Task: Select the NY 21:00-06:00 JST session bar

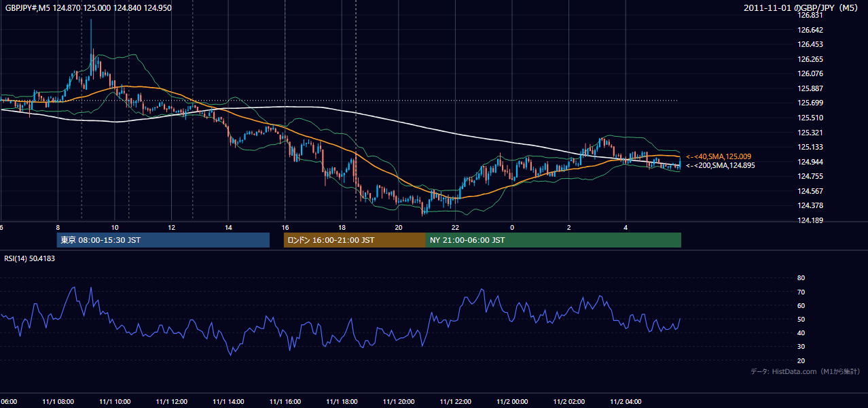Action: [554, 240]
